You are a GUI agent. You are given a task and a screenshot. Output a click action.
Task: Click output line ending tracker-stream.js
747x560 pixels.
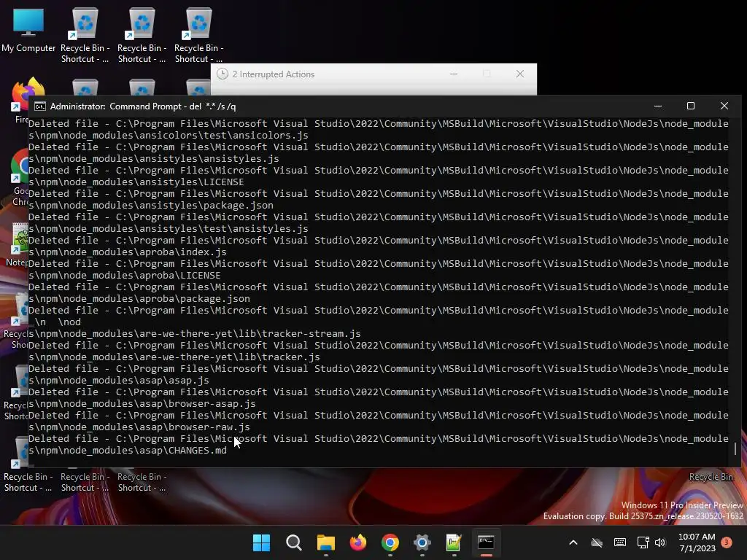click(x=194, y=334)
